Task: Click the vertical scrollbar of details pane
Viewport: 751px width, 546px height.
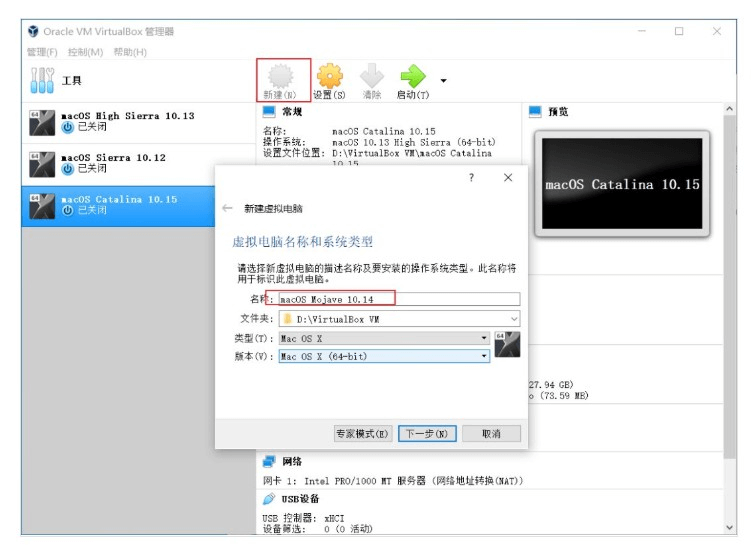Action: pyautogui.click(x=729, y=287)
